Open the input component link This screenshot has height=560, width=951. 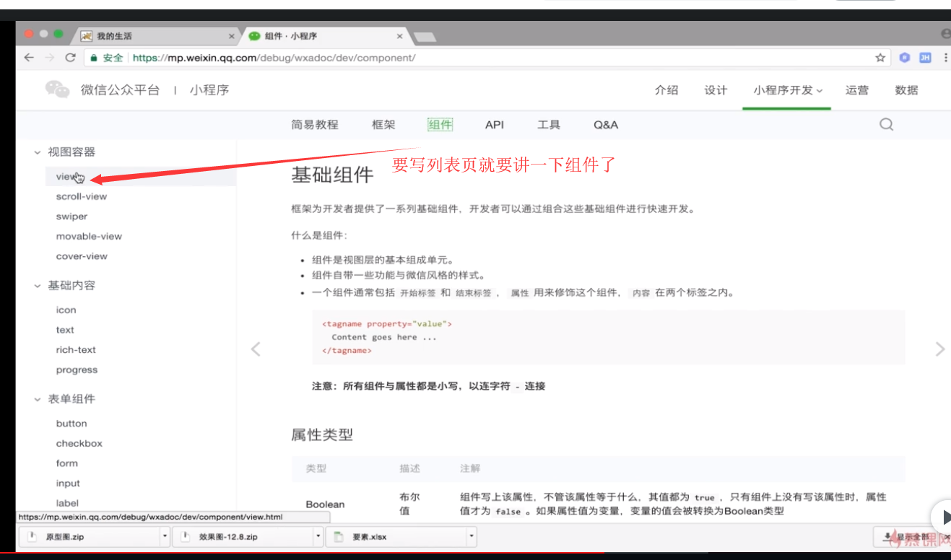(x=68, y=484)
